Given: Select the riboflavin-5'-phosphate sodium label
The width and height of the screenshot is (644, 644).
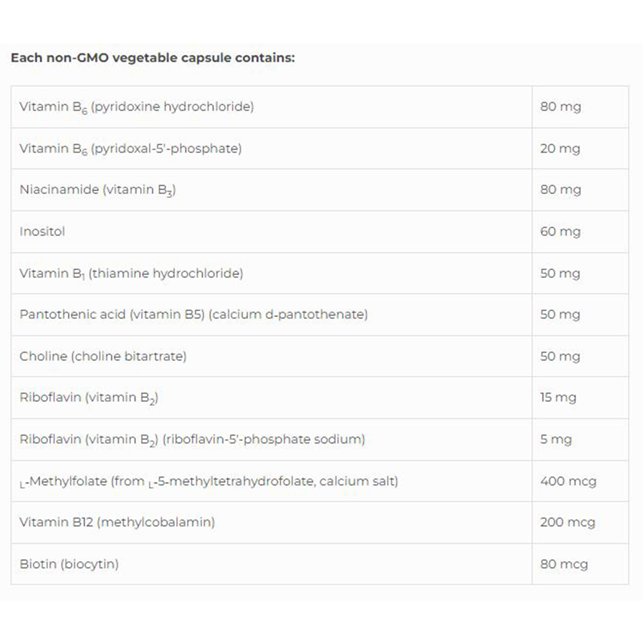Looking at the screenshot, I should [x=192, y=440].
